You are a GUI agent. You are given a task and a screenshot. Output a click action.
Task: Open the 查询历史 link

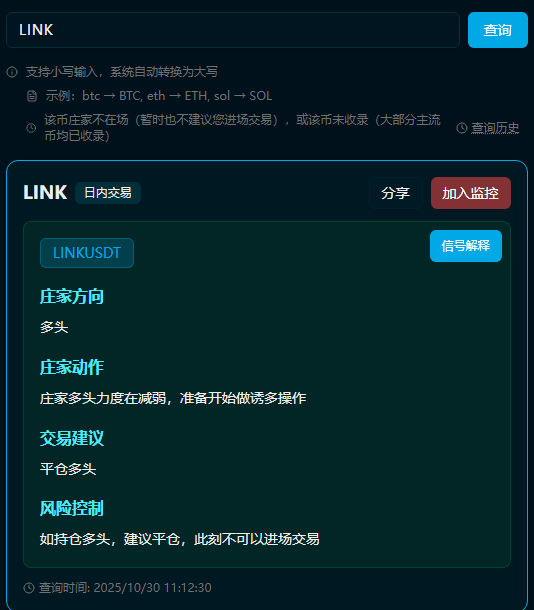tap(495, 128)
